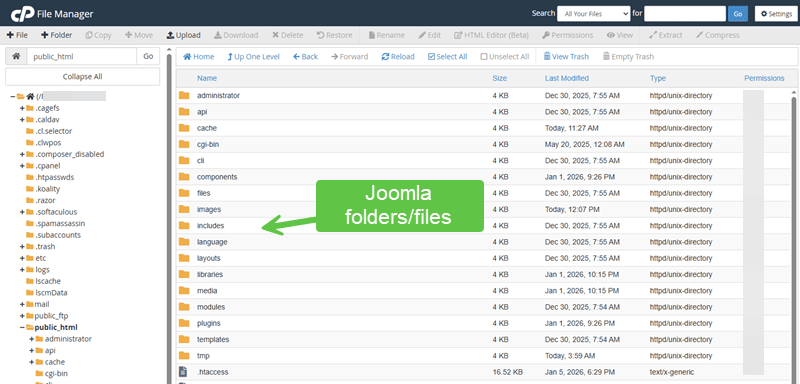The height and width of the screenshot is (384, 800).
Task: Select the cgi-bin folder row name
Action: tap(208, 144)
